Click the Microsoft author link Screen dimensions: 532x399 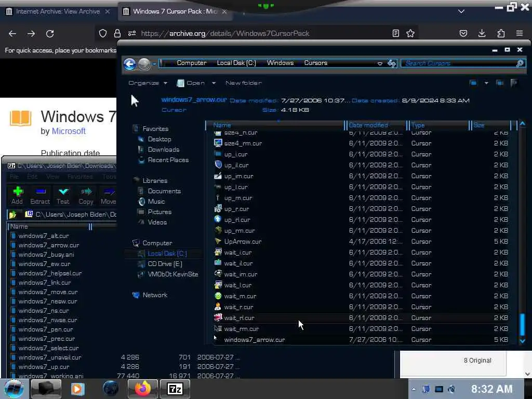[69, 131]
